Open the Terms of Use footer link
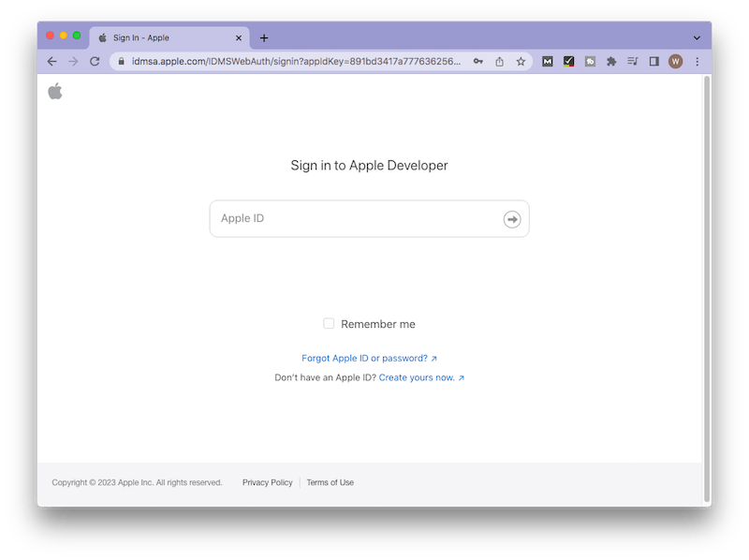The width and height of the screenshot is (749, 560). coord(330,482)
